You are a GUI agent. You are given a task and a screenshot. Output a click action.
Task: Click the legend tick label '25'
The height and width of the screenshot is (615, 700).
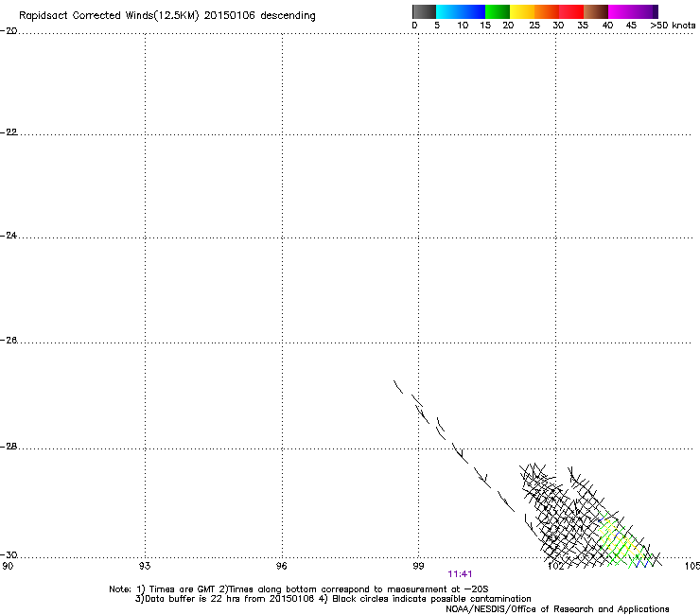click(x=534, y=26)
